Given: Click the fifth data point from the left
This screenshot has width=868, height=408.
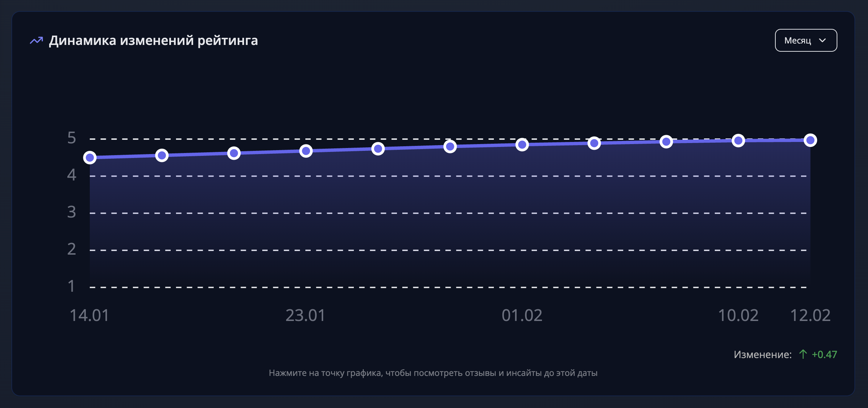Looking at the screenshot, I should coord(378,148).
